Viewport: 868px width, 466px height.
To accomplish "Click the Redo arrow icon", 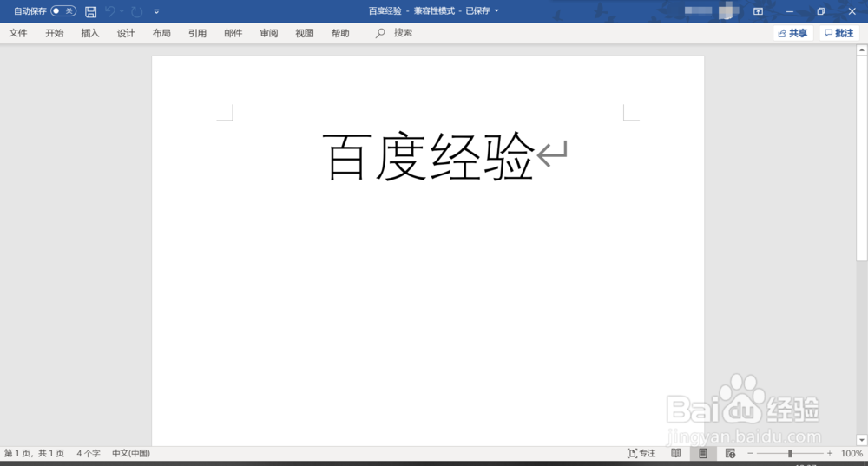I will [x=137, y=11].
